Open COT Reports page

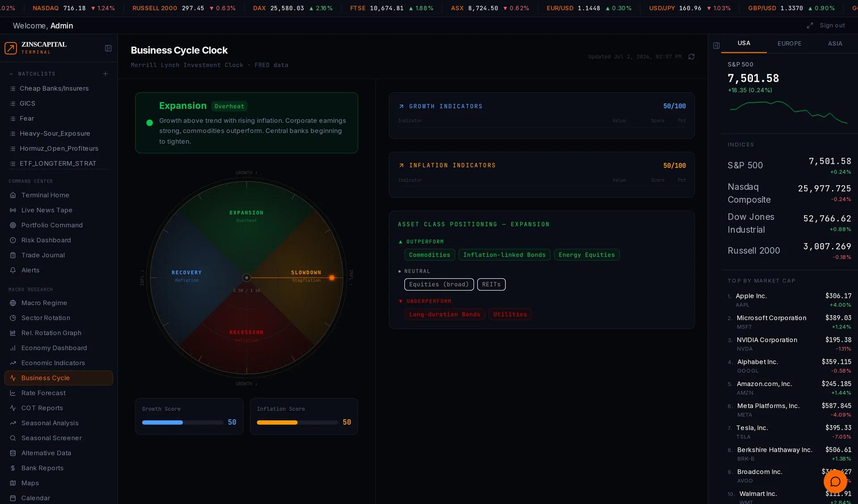click(x=59, y=408)
